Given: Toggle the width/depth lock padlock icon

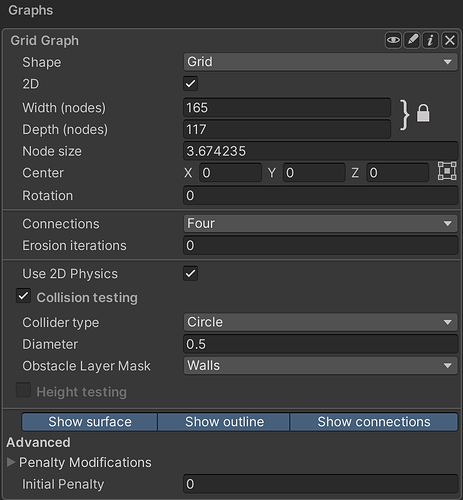Looking at the screenshot, I should (x=423, y=113).
